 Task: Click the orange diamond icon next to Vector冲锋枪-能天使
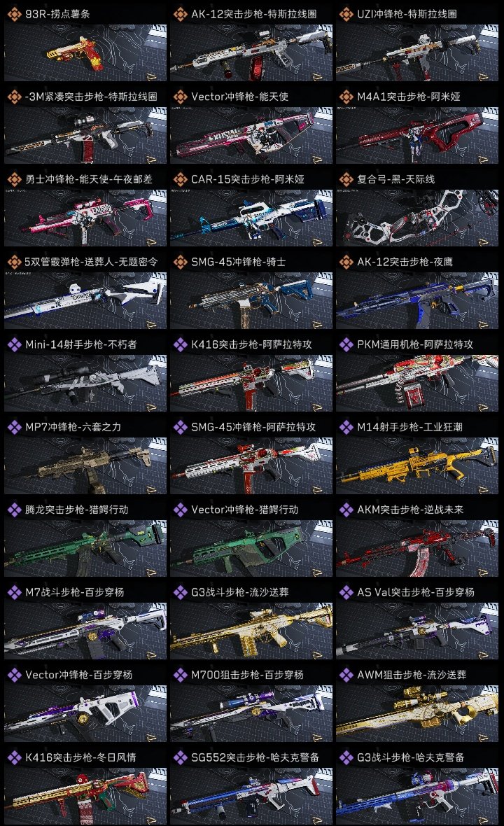tap(180, 97)
